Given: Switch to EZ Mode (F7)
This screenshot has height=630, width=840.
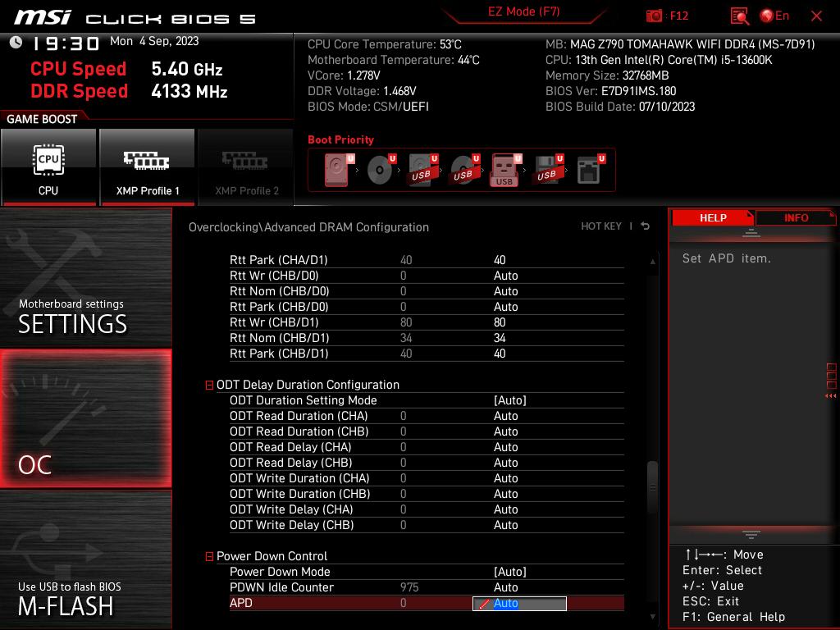Looking at the screenshot, I should click(x=523, y=11).
